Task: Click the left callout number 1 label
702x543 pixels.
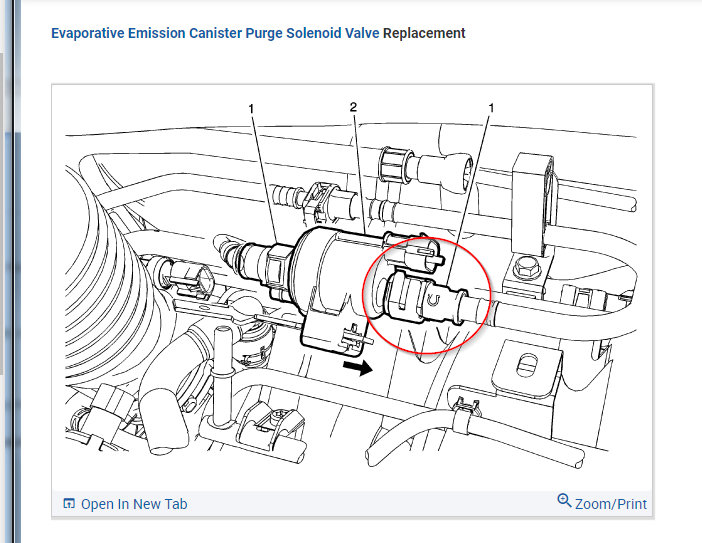Action: (x=251, y=109)
